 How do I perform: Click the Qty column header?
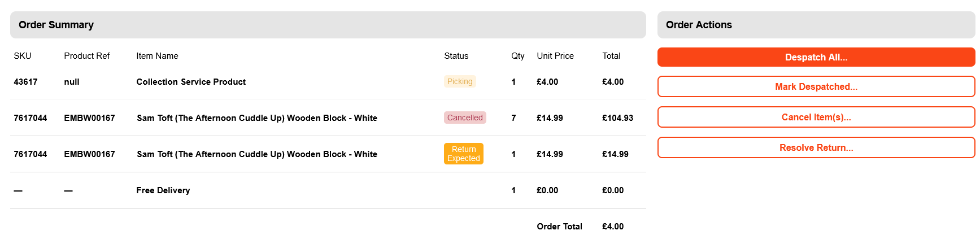tap(518, 56)
